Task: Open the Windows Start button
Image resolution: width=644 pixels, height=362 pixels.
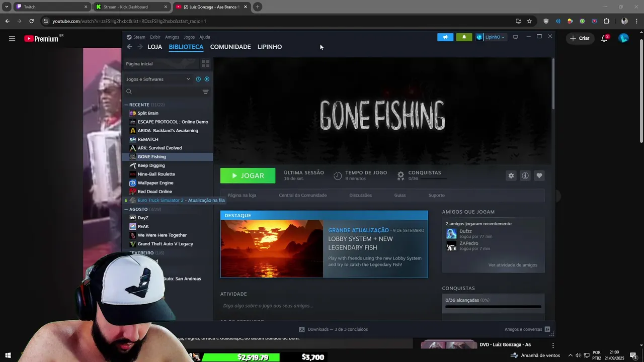Action: point(8,355)
